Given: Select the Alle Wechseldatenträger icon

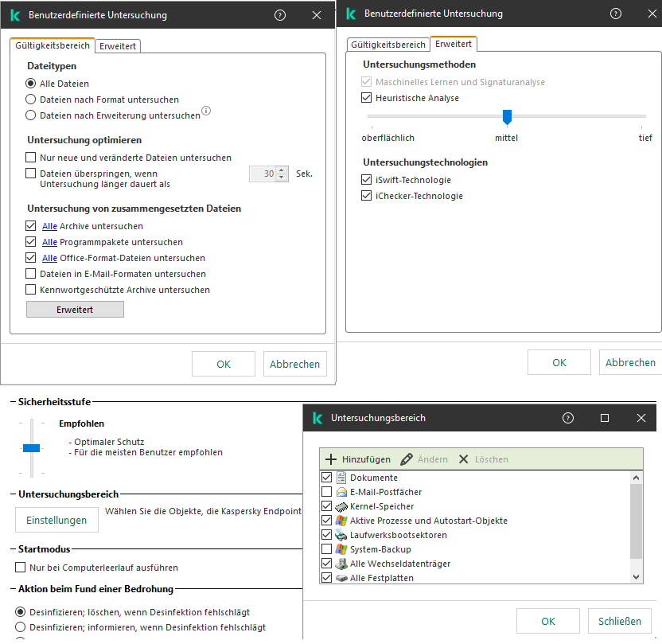Looking at the screenshot, I should point(341,564).
